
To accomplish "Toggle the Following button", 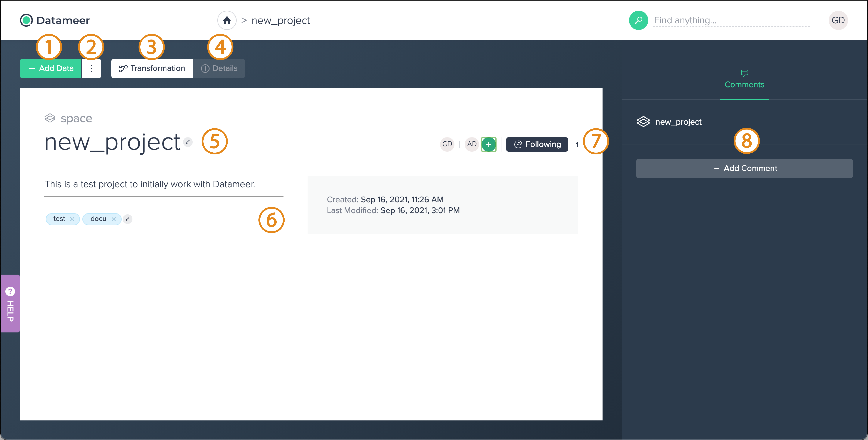I will coord(537,144).
